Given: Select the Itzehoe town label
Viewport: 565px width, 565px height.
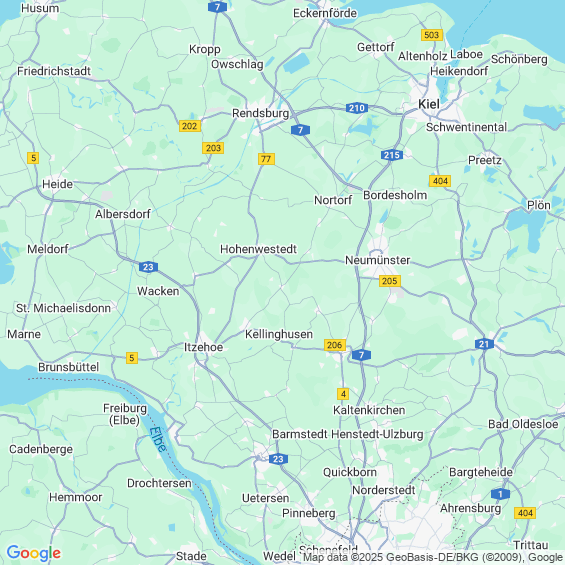Looking at the screenshot, I should point(203,347).
